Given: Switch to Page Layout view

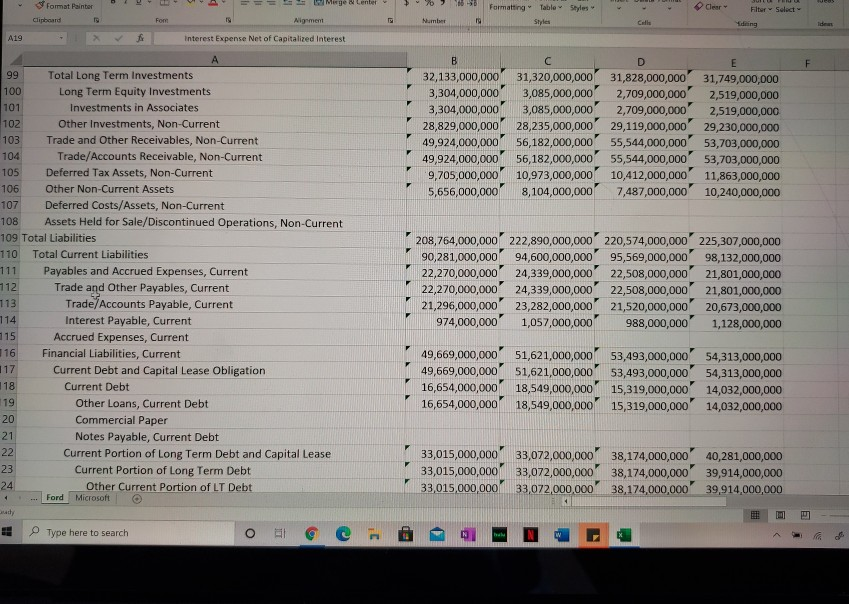Looking at the screenshot, I should (780, 515).
